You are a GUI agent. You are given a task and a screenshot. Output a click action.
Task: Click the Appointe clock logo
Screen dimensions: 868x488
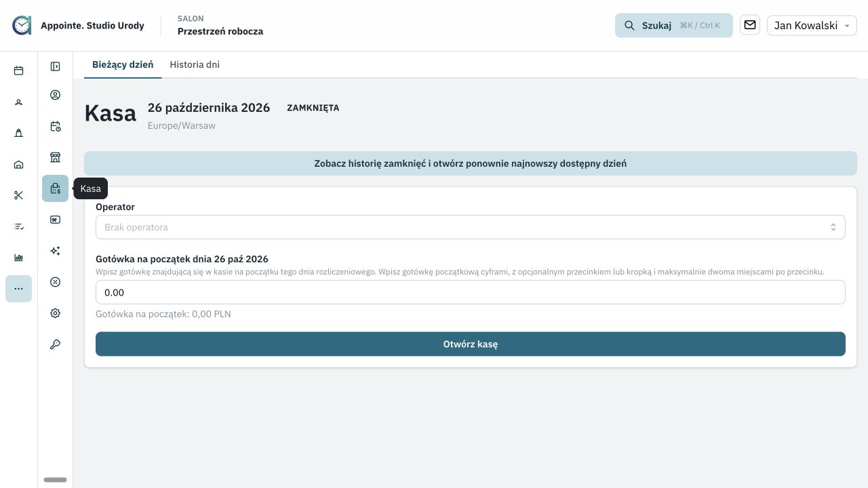[22, 25]
